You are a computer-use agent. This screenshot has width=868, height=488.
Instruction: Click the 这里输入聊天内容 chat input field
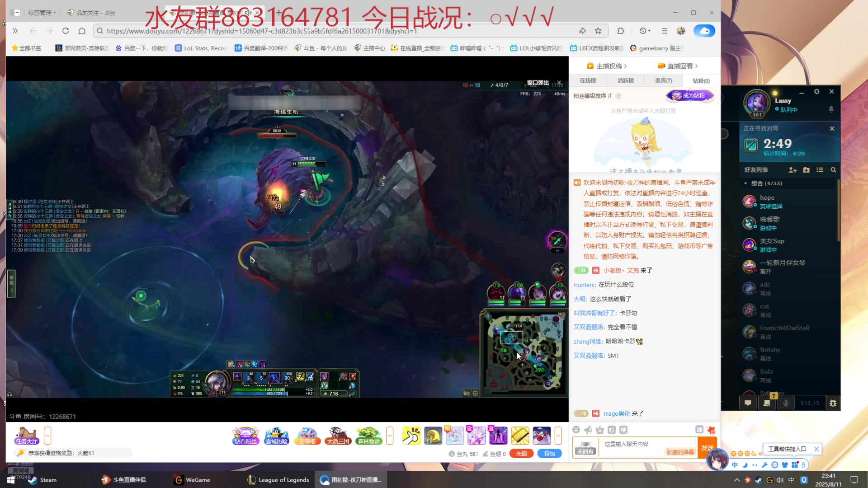(x=647, y=448)
